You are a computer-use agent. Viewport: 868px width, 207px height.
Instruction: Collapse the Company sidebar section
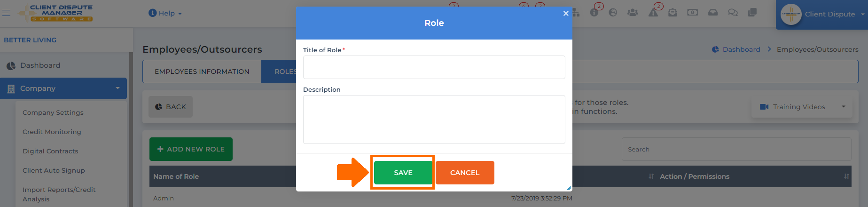[x=63, y=88]
